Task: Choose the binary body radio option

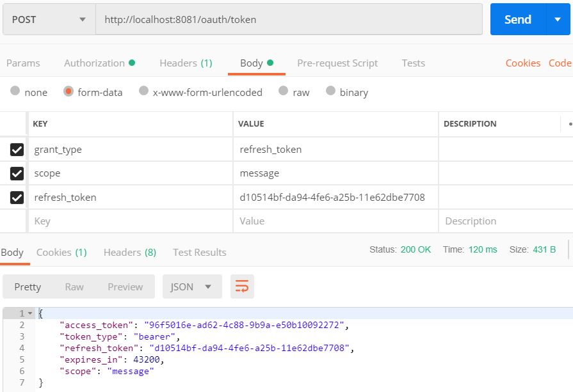Action: tap(330, 91)
